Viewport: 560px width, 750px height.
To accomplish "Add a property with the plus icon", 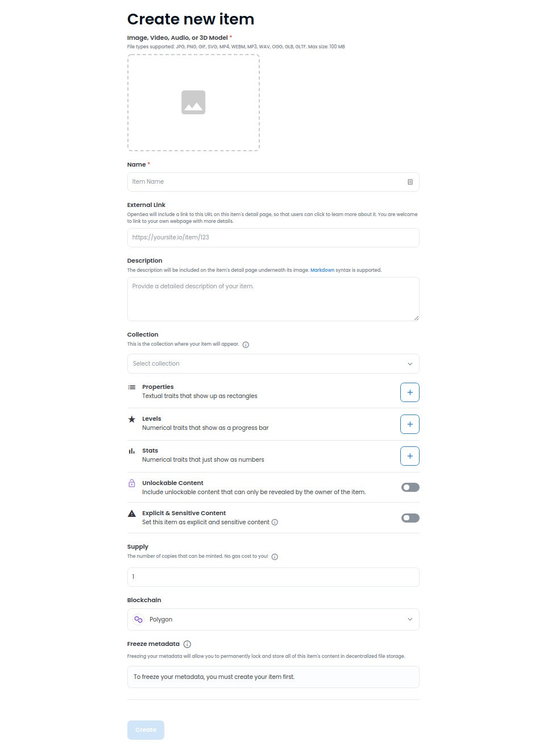I will coord(410,392).
